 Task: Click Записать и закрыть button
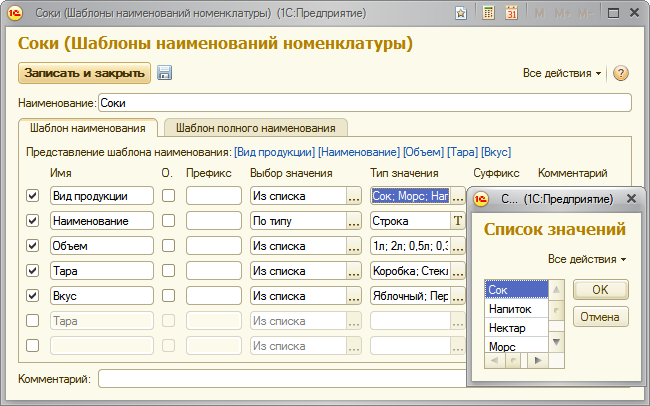(x=84, y=73)
